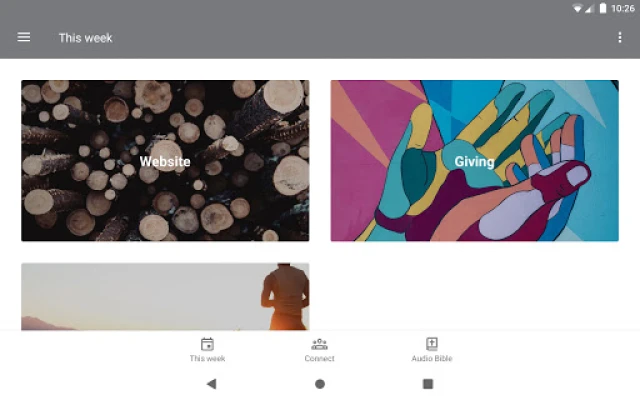Tap the Android recent apps square
Screen dimensions: 640x400
coord(428,384)
